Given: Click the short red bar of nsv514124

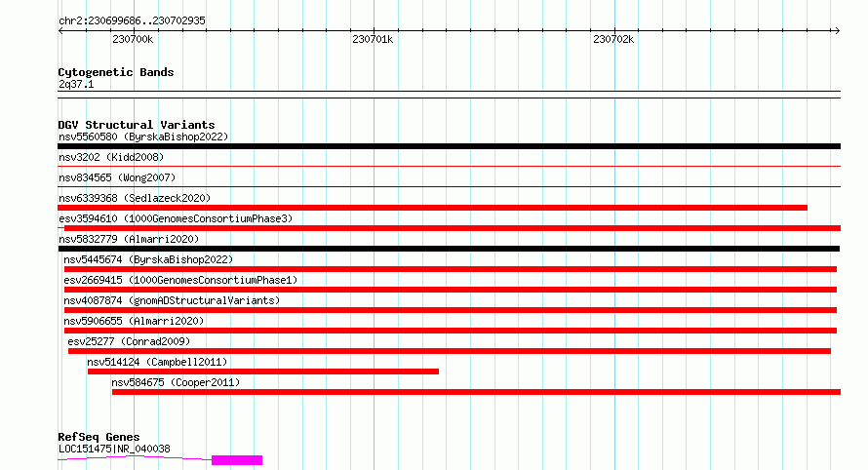Looking at the screenshot, I should (263, 372).
